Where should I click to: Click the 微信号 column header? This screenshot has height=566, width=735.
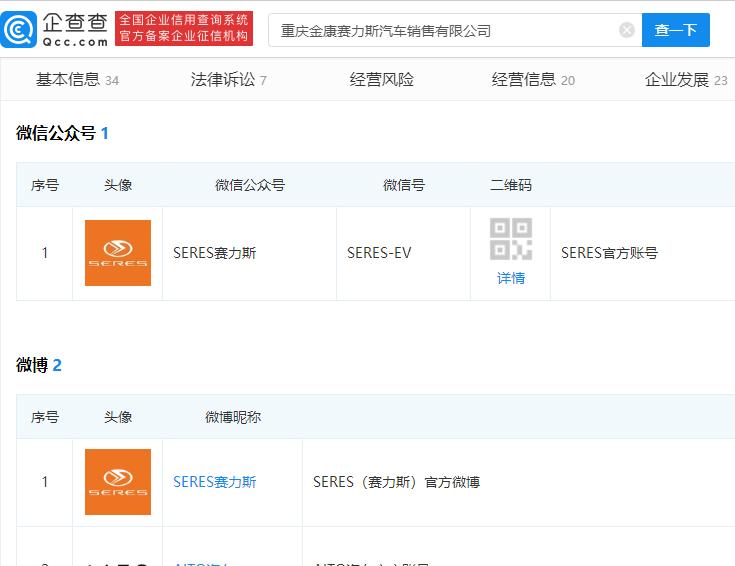pyautogui.click(x=404, y=185)
